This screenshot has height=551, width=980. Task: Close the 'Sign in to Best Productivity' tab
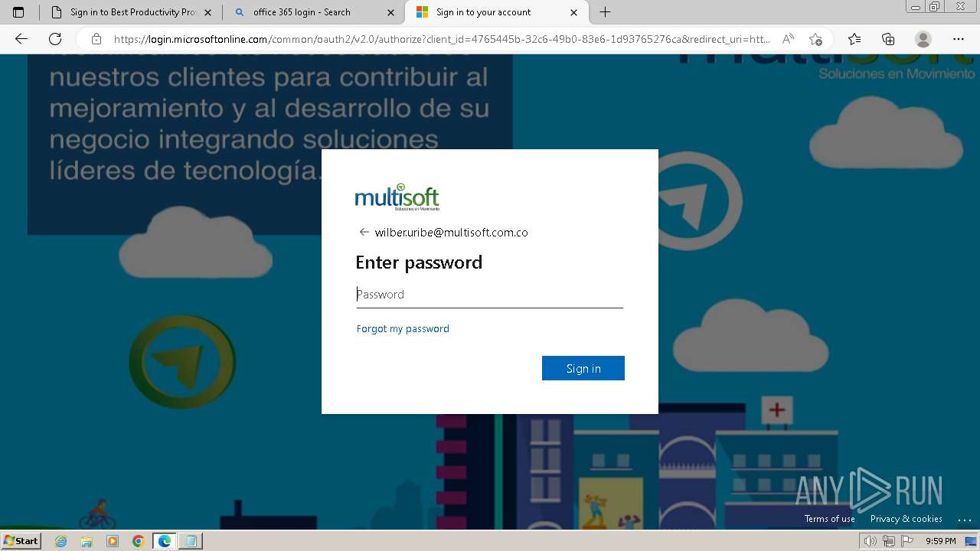click(x=207, y=12)
